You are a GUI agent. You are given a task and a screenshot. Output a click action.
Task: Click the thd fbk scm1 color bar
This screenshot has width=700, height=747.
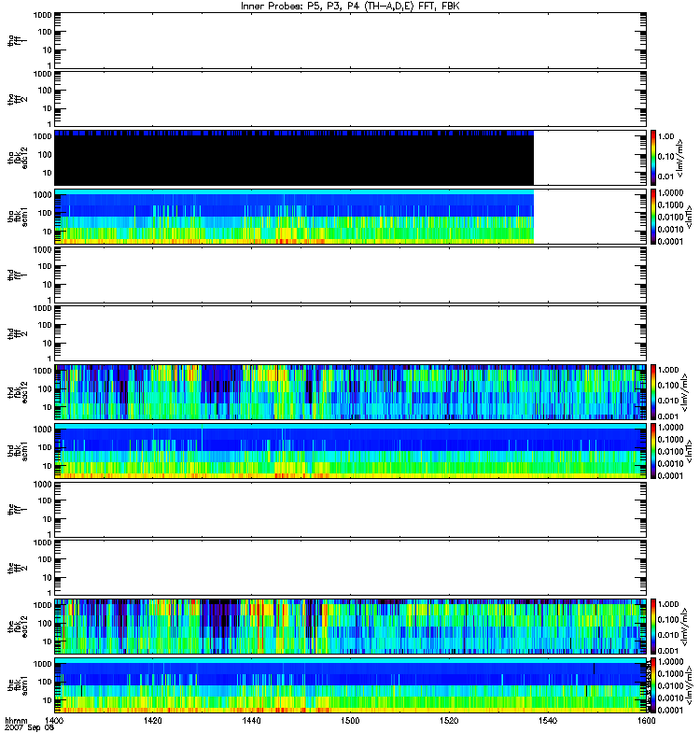[x=654, y=451]
